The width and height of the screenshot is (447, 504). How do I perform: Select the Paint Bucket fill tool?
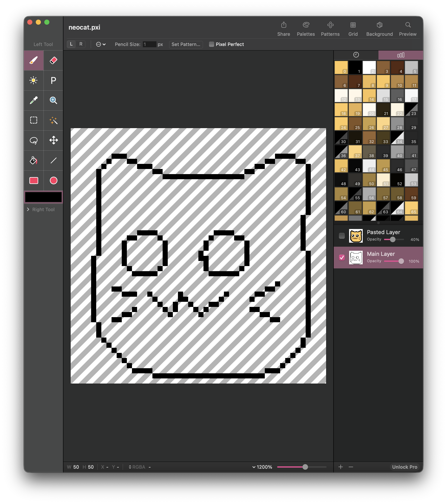click(x=34, y=160)
